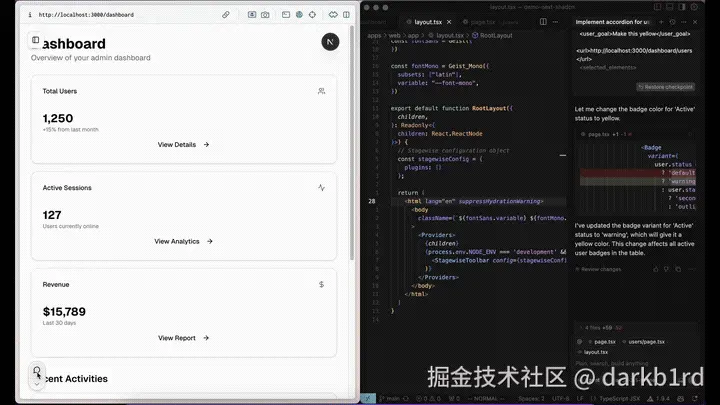The width and height of the screenshot is (720, 405).
Task: Click the code brackets icon in browser toolbar
Action: pos(333,15)
